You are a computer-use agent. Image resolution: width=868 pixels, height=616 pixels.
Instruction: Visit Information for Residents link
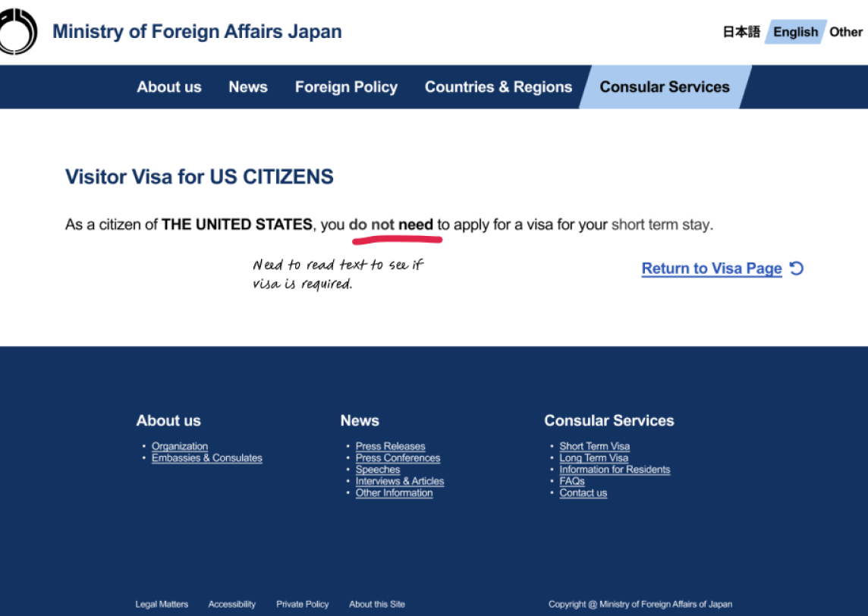(x=615, y=470)
